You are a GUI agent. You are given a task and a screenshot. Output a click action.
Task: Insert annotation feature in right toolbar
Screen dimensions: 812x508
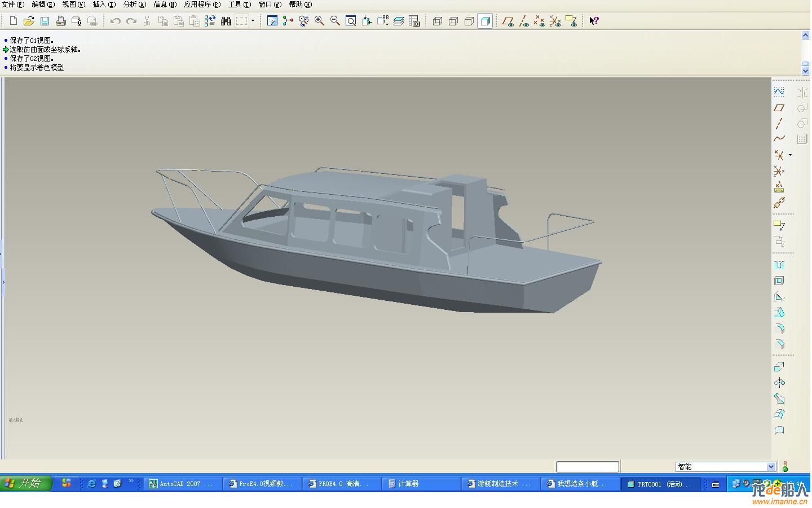pyautogui.click(x=779, y=225)
